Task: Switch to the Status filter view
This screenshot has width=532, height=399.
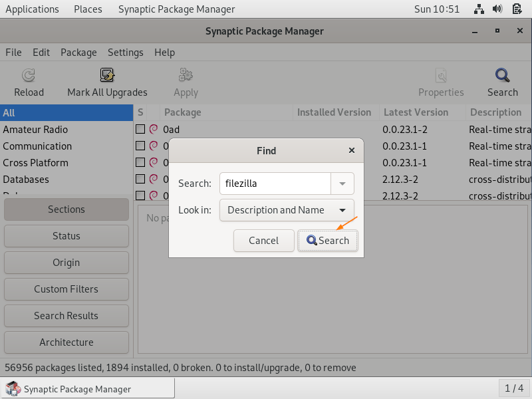Action: [66, 236]
